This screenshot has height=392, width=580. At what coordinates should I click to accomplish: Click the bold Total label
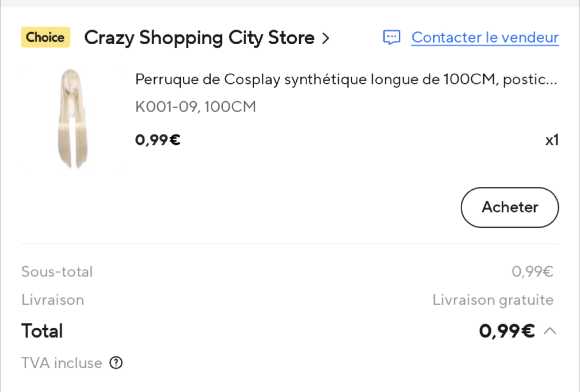[42, 331]
